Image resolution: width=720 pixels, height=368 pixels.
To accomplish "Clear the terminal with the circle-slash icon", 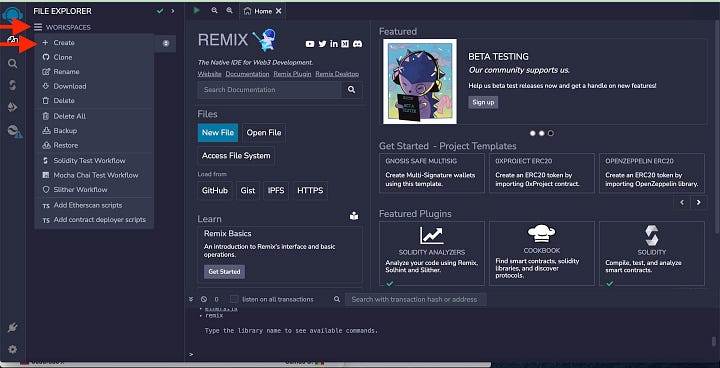I will tap(204, 299).
